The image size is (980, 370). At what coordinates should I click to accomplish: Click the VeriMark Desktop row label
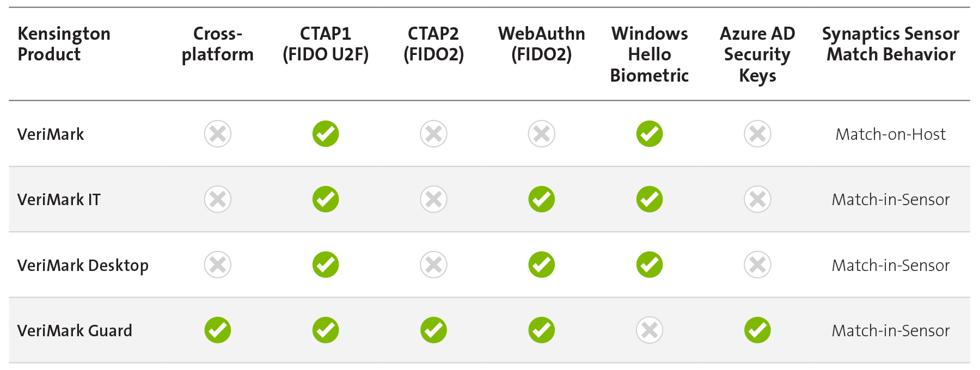83,266
